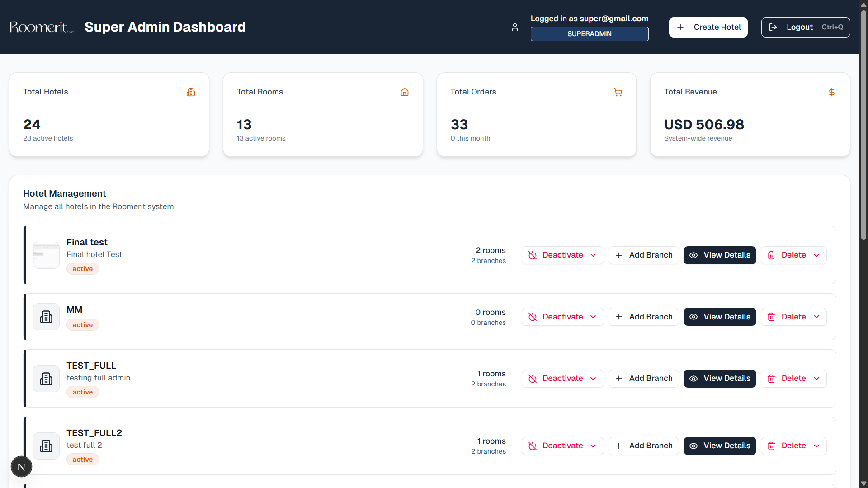Click the SUPERADMIN role badge

pos(589,34)
